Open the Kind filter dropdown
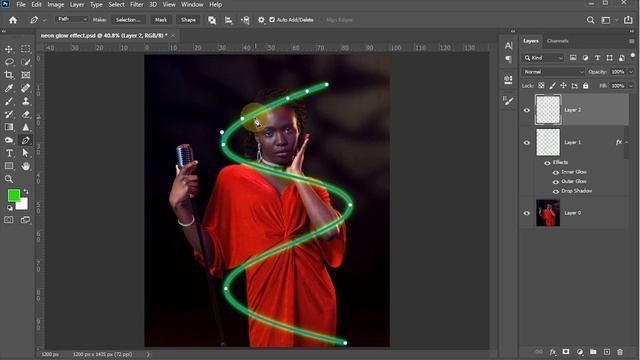The image size is (640, 360). pyautogui.click(x=543, y=58)
